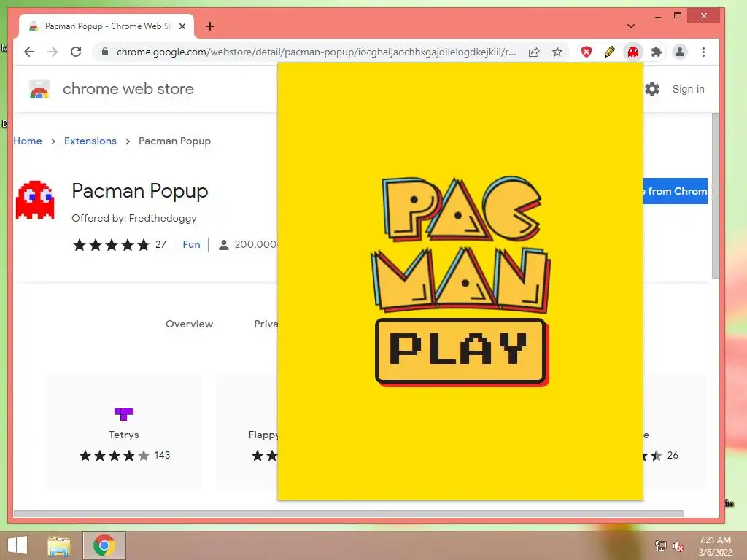This screenshot has width=747, height=560.
Task: Open a new tab with the plus button
Action: click(x=210, y=26)
